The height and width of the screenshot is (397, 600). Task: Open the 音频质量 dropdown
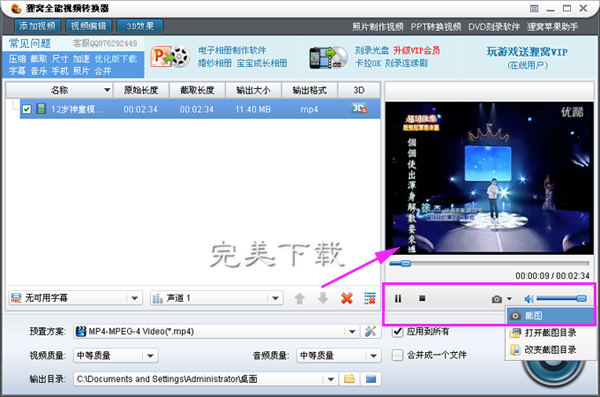(x=339, y=356)
